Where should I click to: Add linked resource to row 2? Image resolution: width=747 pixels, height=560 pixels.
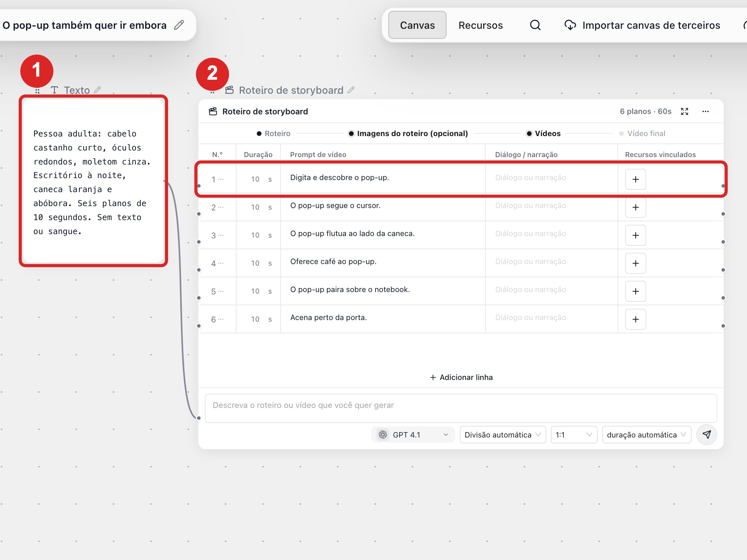tap(636, 207)
